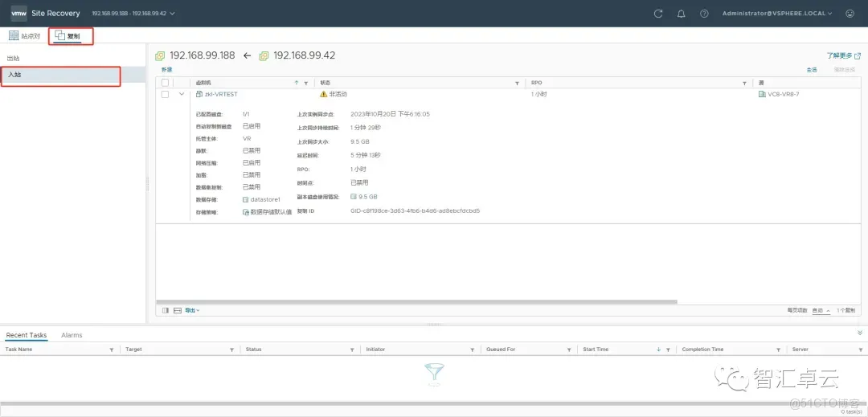Click the disk icon beside 9.5 GB usage
Viewport: 868px width, 417px height.
click(353, 196)
